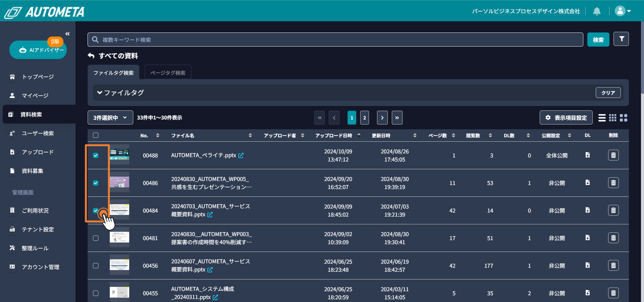Go to previous page of results
644x302 pixels.
[x=334, y=117]
